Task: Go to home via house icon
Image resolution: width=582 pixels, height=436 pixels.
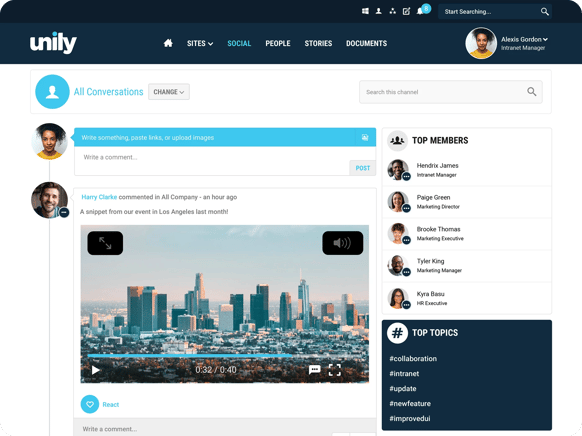Action: coord(168,43)
